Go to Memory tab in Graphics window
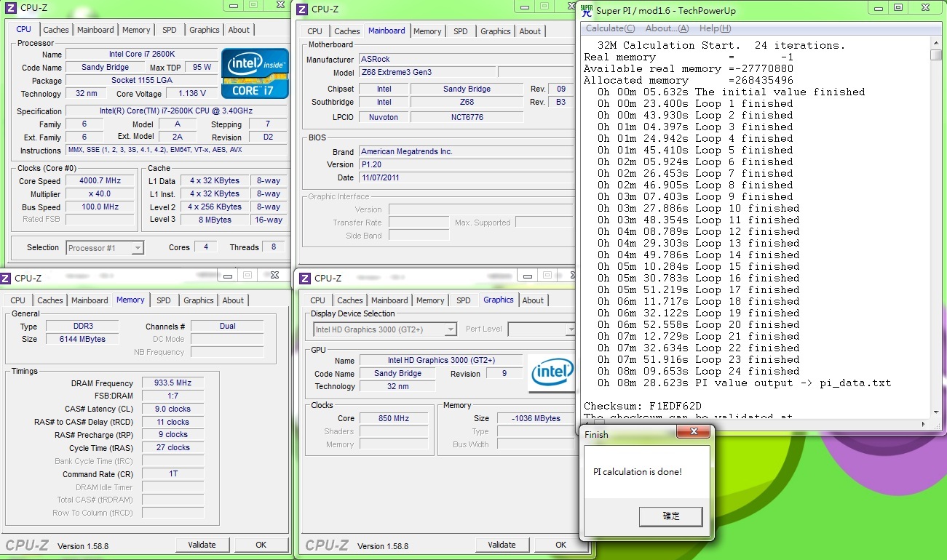The height and width of the screenshot is (560, 947). click(430, 300)
